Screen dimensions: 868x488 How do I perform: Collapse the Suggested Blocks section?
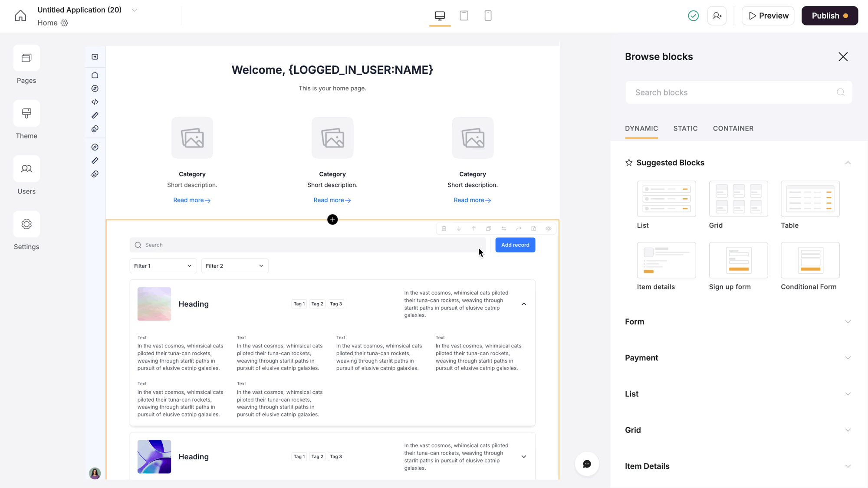coord(848,163)
